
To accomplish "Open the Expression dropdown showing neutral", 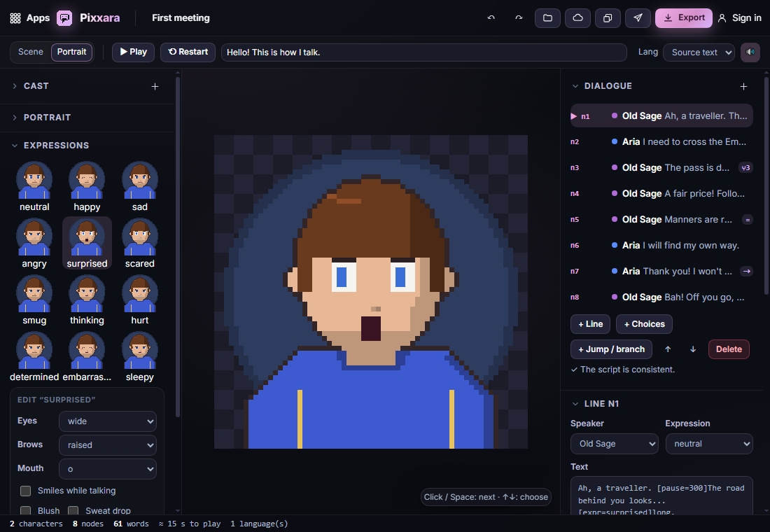I will (709, 444).
